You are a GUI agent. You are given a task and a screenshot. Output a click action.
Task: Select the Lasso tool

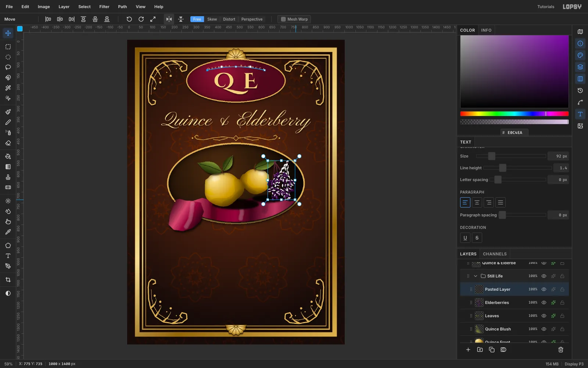[8, 67]
